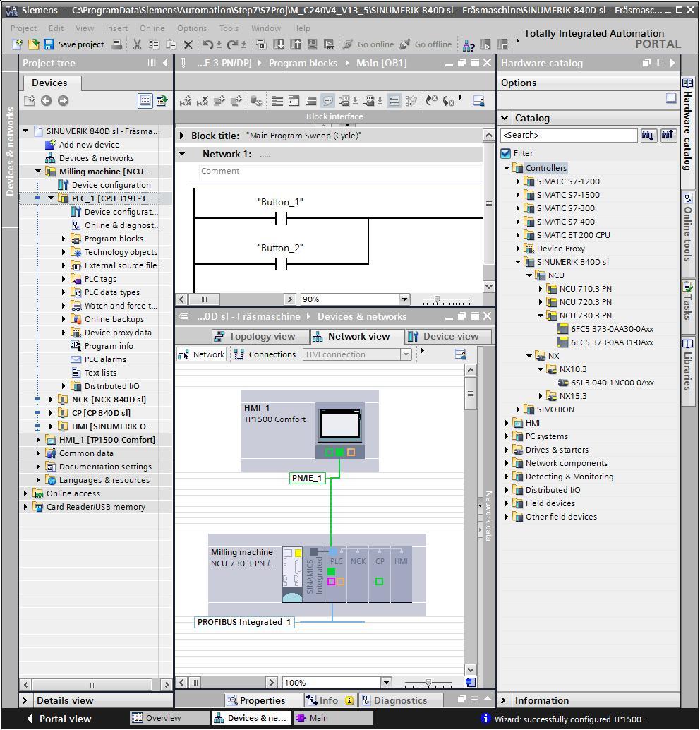Screen dimensions: 700x730
Task: Adjust the block editor zoom slider
Action: tap(437, 300)
